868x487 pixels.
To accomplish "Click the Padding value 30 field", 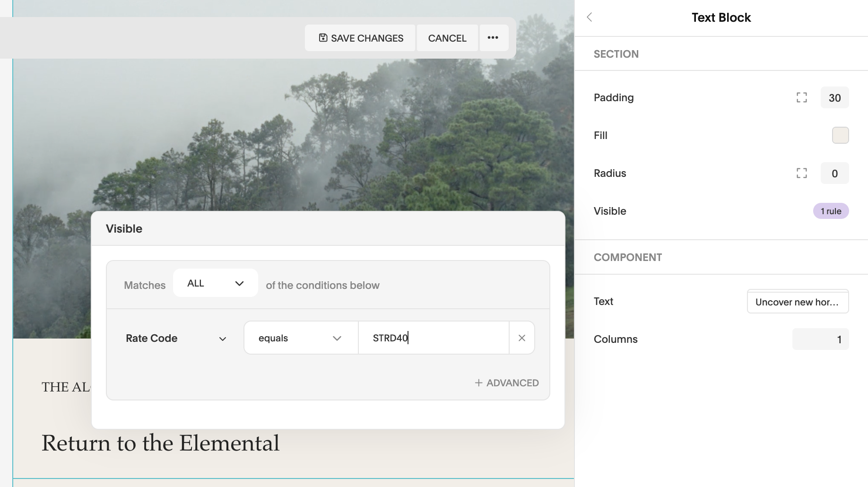I will [834, 97].
